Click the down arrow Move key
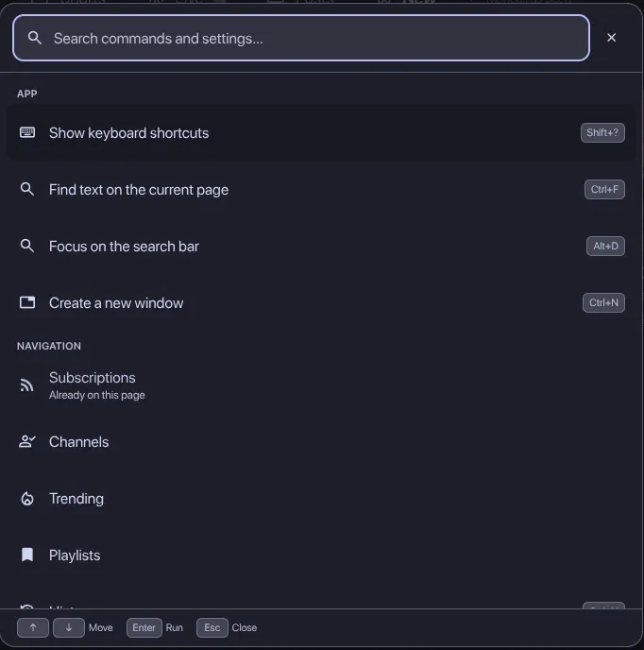 point(69,627)
